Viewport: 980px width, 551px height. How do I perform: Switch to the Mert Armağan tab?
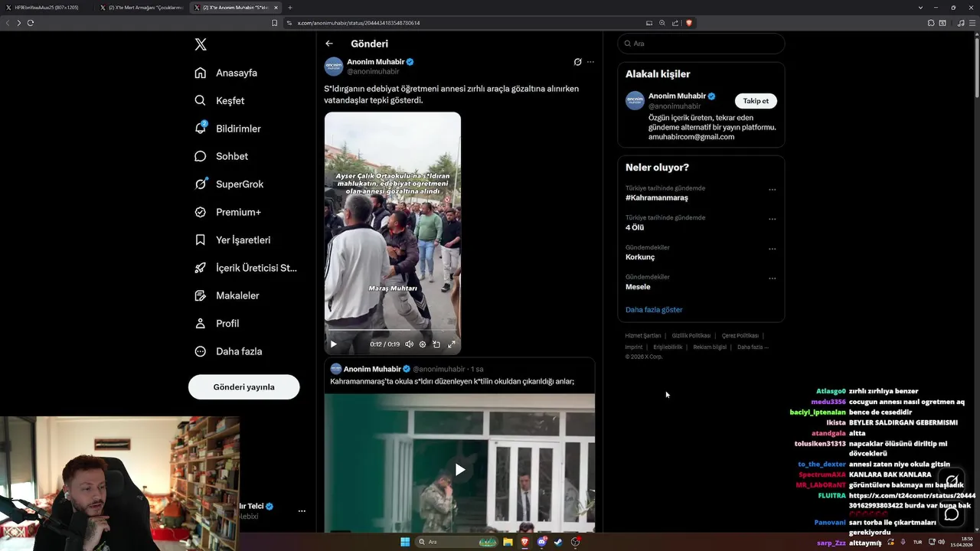tap(143, 8)
